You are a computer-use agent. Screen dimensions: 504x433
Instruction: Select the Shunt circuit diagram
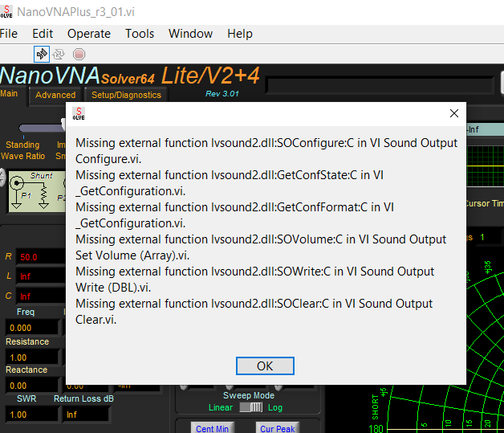[x=37, y=191]
